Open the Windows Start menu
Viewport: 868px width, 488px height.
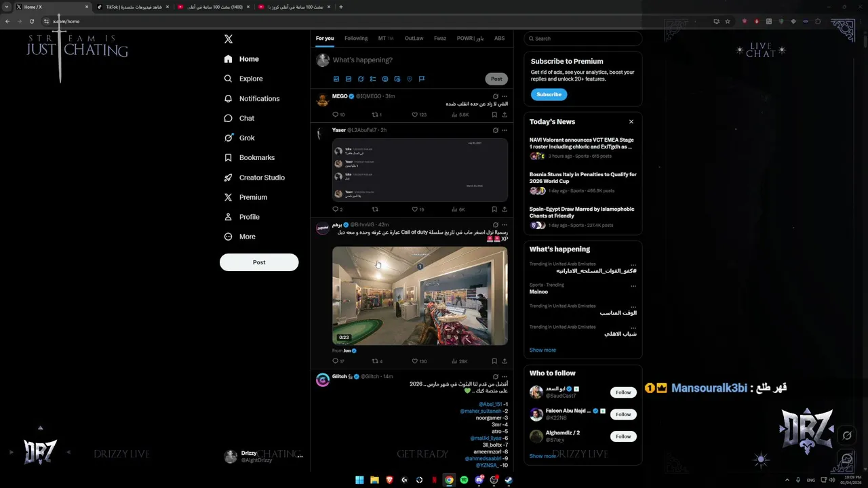[x=359, y=480]
